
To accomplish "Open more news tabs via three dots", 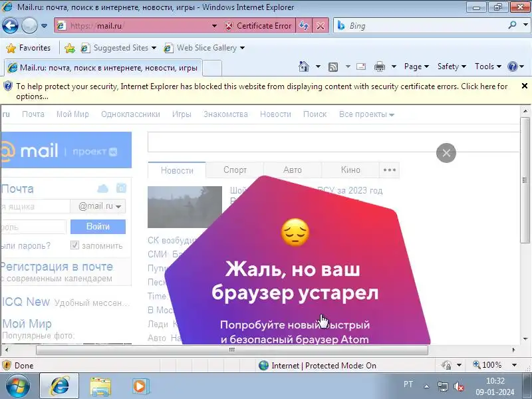I will click(389, 170).
